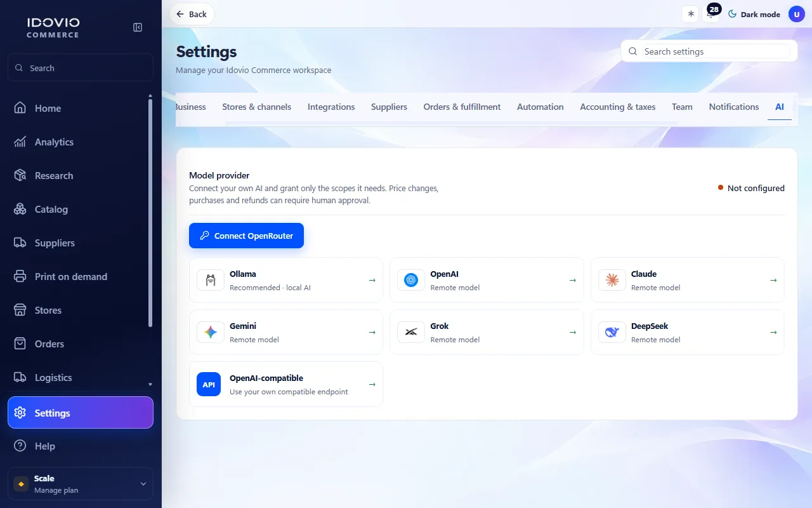Click the Stores storefront icon in sidebar
812x508 pixels.
20,310
